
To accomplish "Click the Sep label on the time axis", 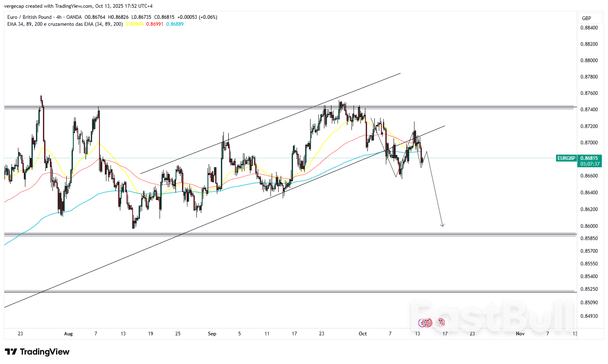I will [212, 334].
